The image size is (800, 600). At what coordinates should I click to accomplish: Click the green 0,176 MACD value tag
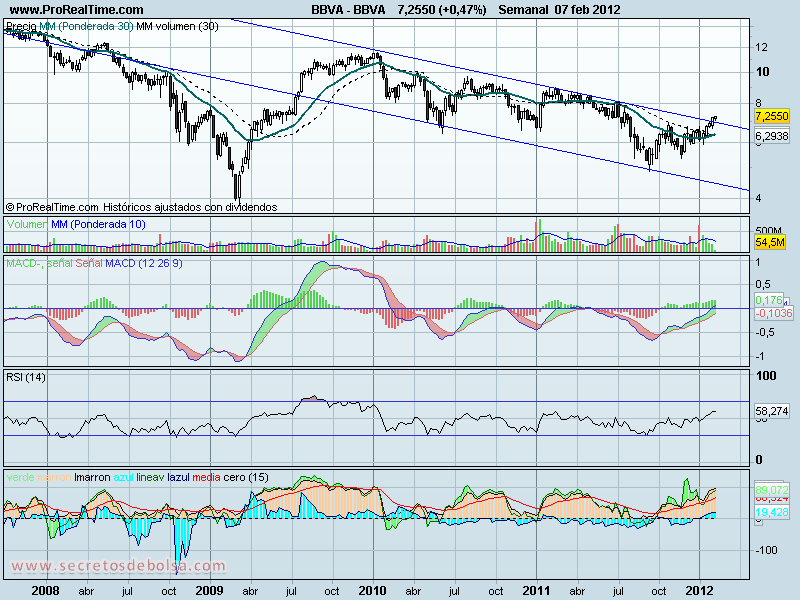coord(768,300)
